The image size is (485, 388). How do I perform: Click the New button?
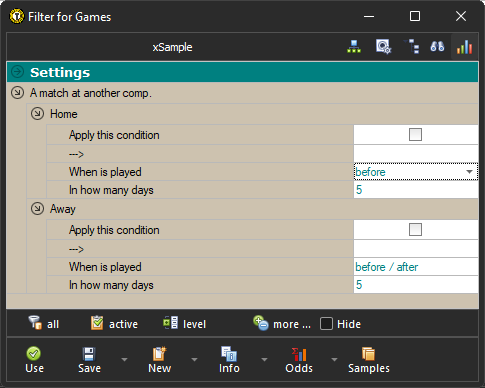tap(159, 360)
